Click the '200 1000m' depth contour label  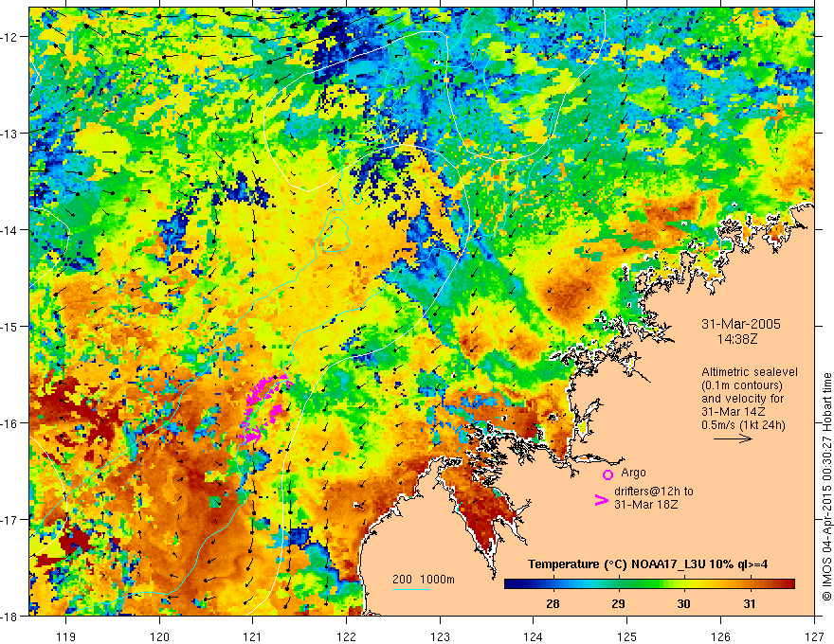(x=424, y=580)
